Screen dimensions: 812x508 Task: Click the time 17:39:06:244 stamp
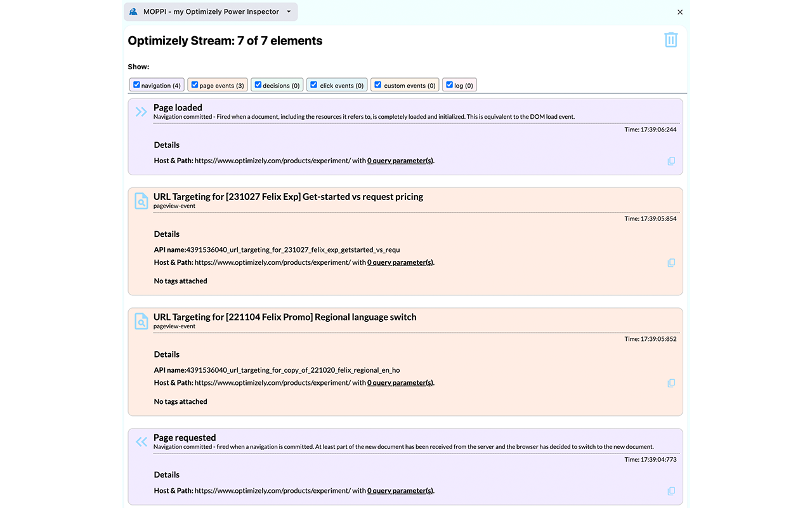pos(650,130)
